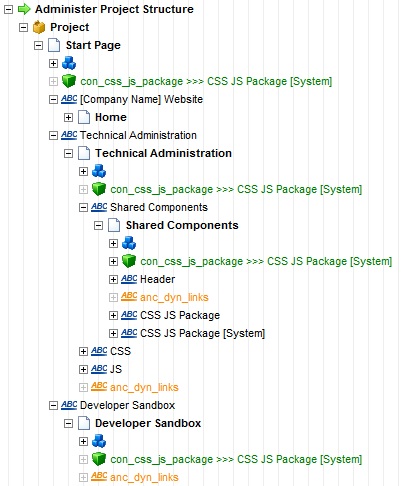This screenshot has width=401, height=486.
Task: Expand the CSS JS Package [System] node
Action: point(113,333)
